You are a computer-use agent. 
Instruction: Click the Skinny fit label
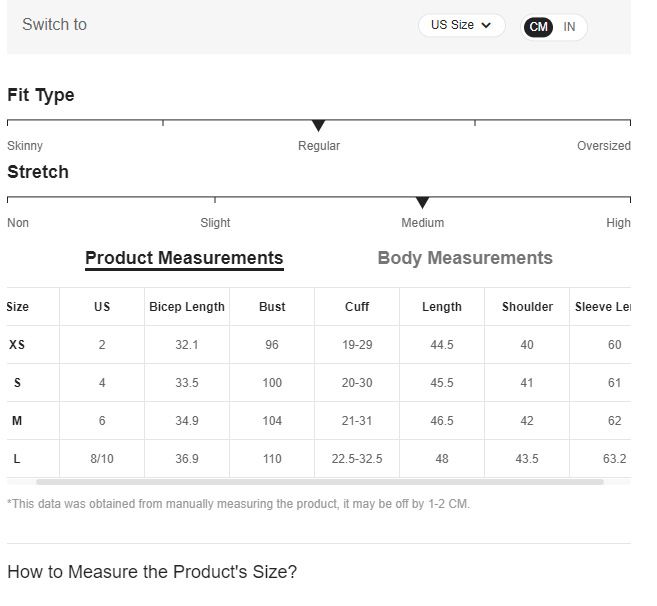(25, 146)
